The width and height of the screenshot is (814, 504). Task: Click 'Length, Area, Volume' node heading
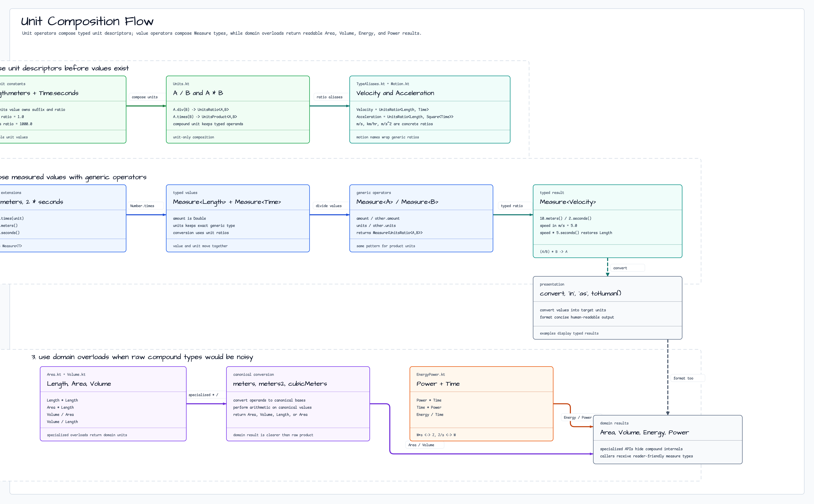79,384
